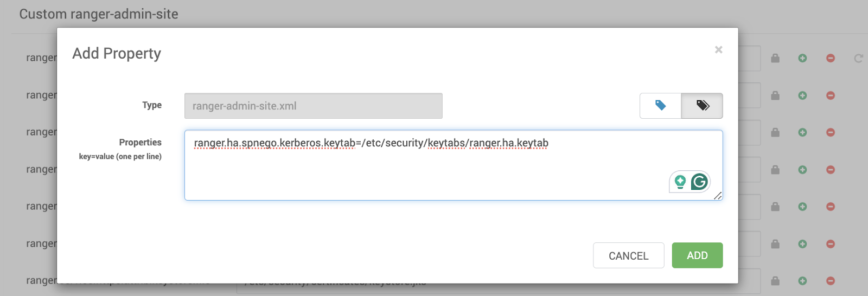Click red remove icon on first row

(830, 58)
